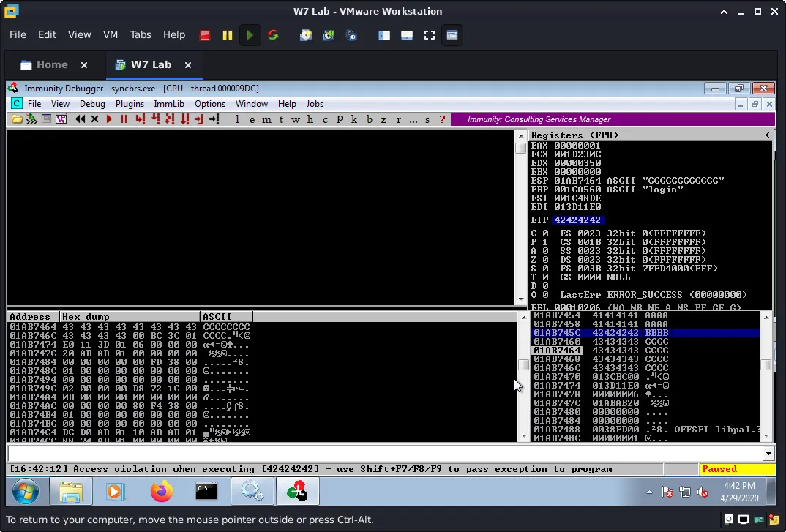Restart the guest with the VMware reset icon
The image size is (786, 532).
point(273,35)
